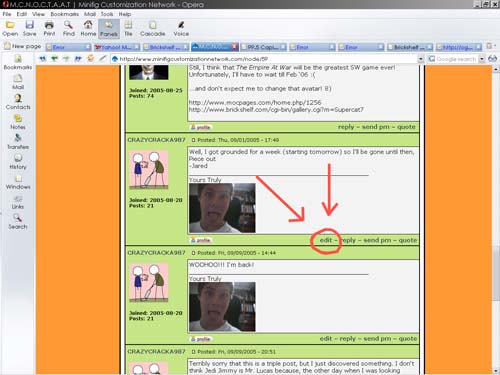500x375 pixels.
Task: Open the Search panel in the sidebar
Action: pyautogui.click(x=18, y=222)
